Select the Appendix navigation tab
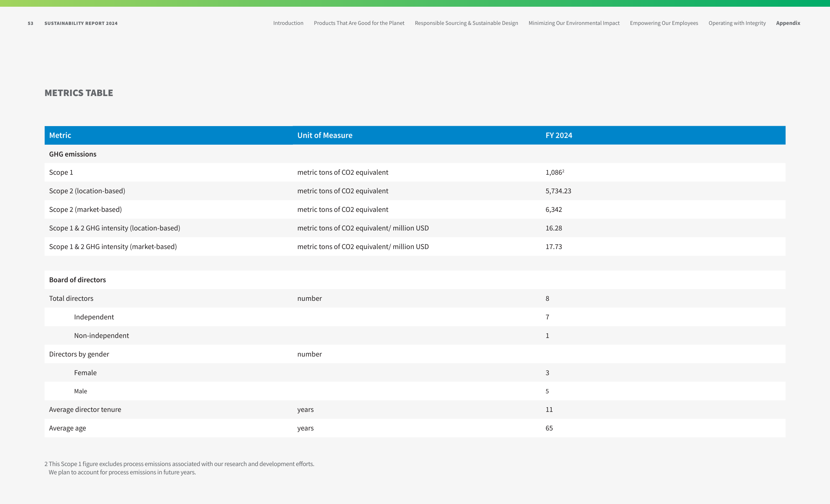This screenshot has width=830, height=504. [788, 23]
